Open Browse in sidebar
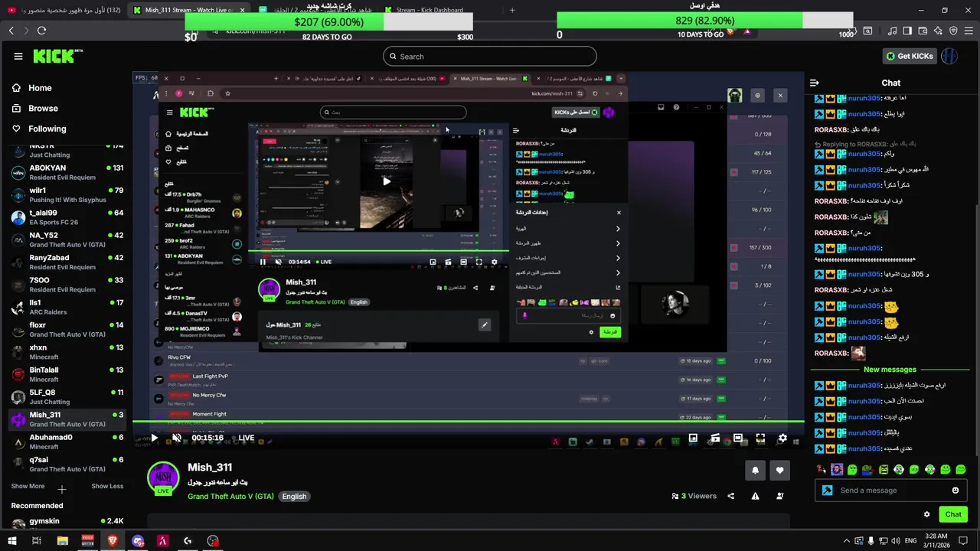 [43, 109]
